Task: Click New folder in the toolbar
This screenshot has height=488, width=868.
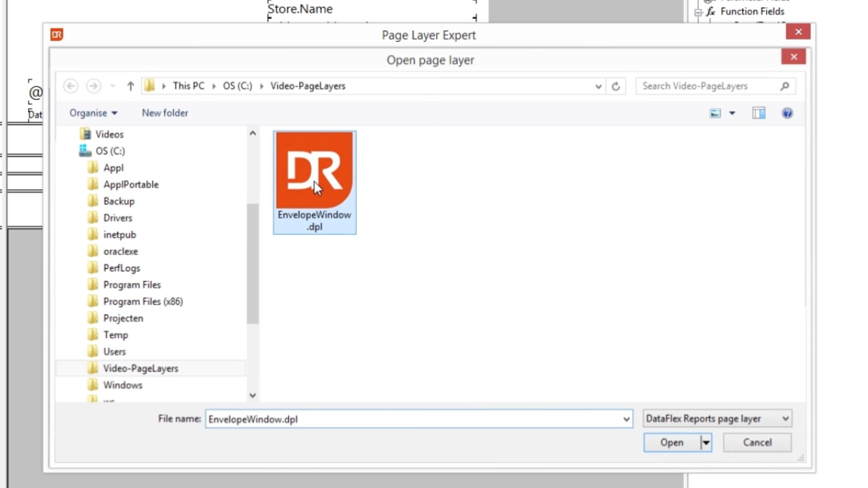Action: (x=165, y=113)
